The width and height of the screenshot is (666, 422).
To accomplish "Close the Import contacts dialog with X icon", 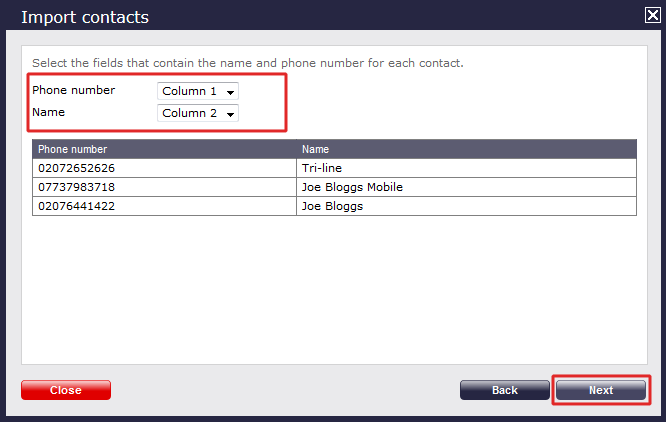I will click(x=652, y=15).
